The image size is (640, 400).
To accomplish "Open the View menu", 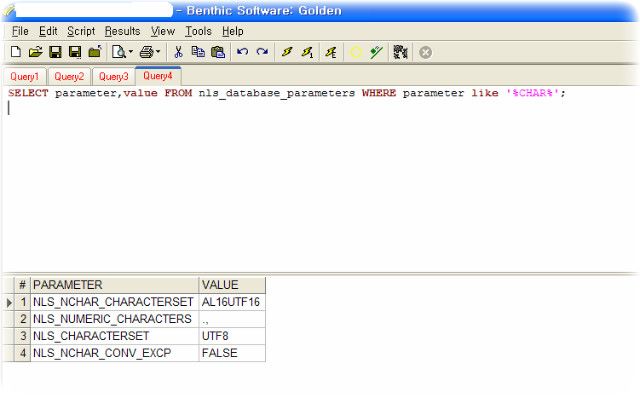I will [162, 31].
